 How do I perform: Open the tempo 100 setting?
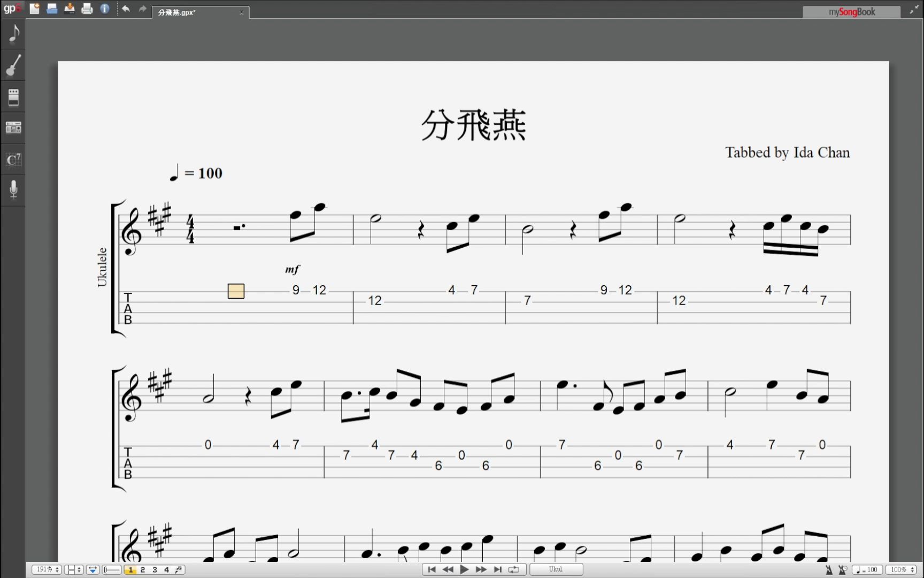click(867, 570)
